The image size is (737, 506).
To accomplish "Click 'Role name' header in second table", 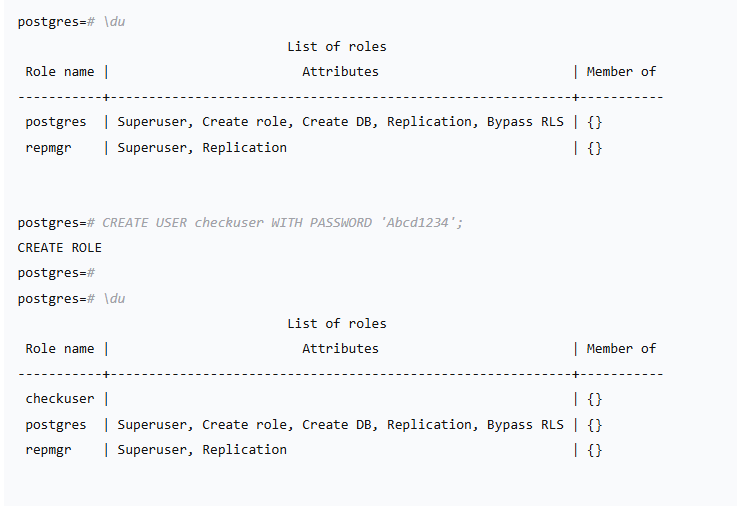I will pyautogui.click(x=59, y=348).
